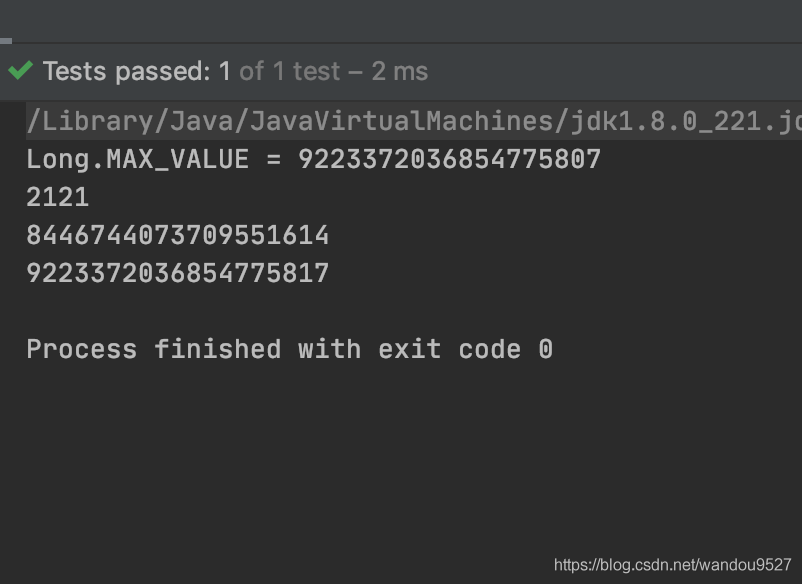Click the "Process finished" message text
Viewport: 802px width, 584px height.
coord(153,349)
